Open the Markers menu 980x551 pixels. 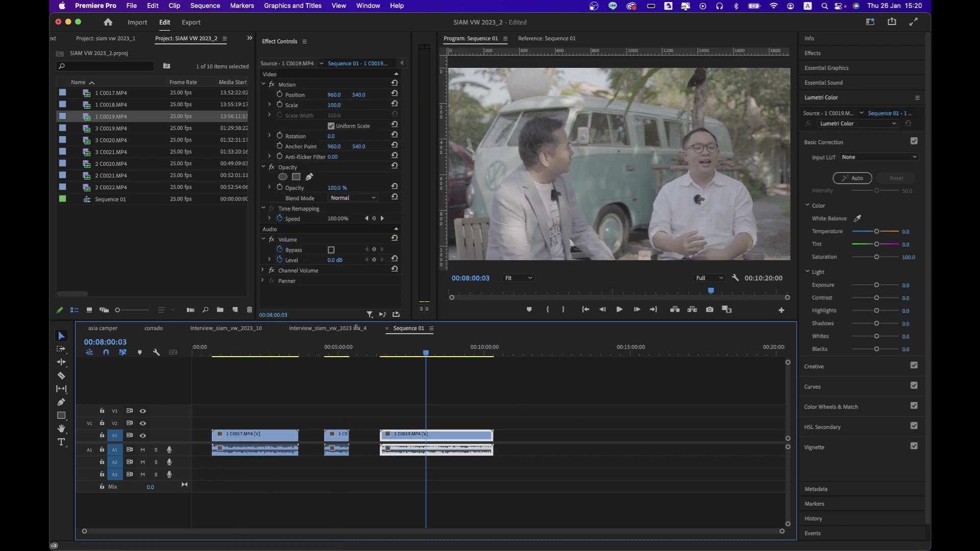[242, 6]
